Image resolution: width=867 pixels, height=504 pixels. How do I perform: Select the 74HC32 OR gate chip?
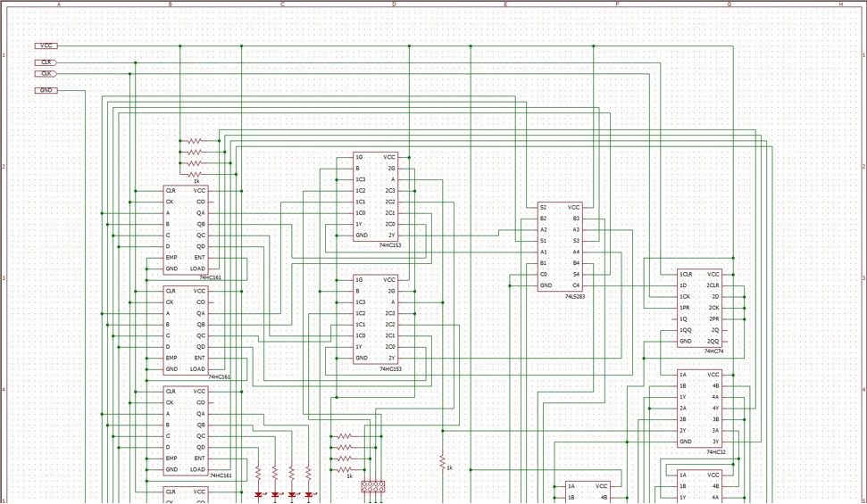click(x=699, y=409)
